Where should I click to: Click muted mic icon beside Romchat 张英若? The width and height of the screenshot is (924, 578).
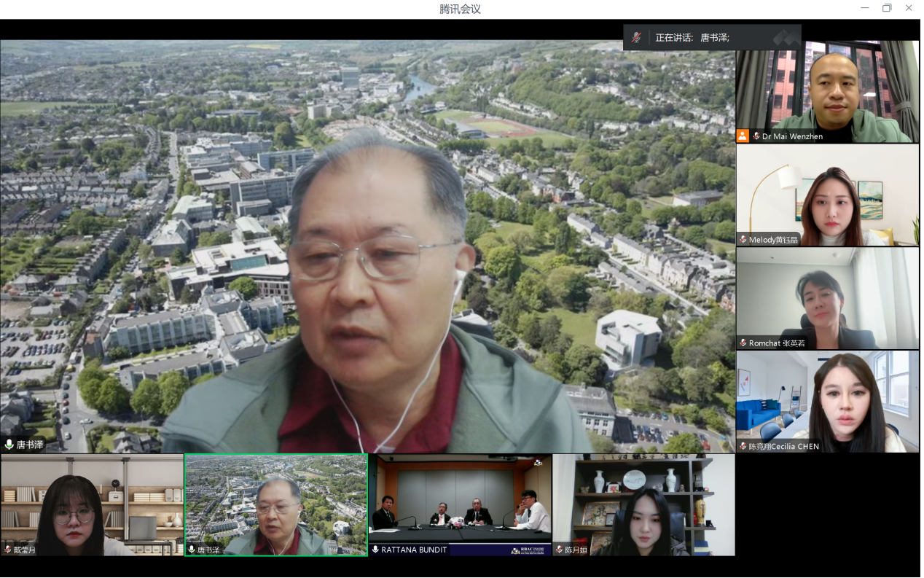click(x=743, y=343)
